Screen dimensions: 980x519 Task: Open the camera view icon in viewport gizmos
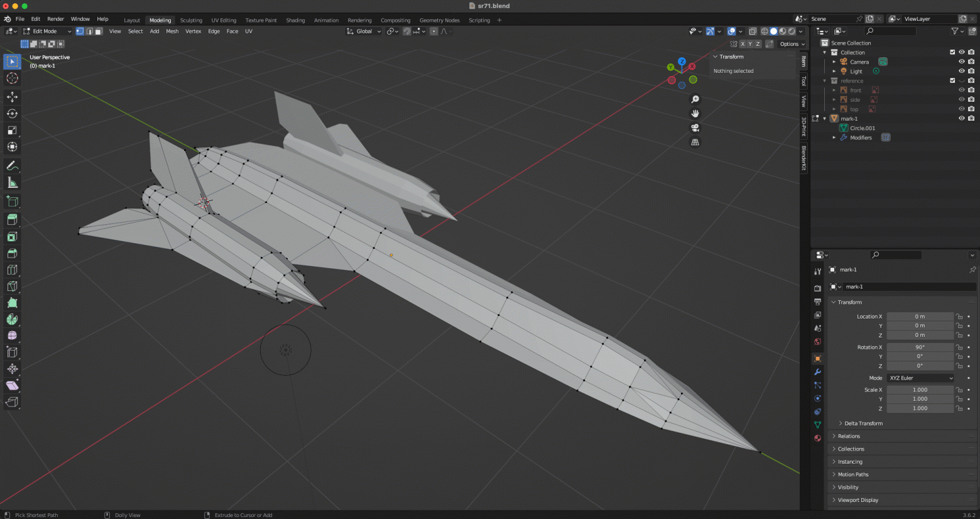pos(695,128)
